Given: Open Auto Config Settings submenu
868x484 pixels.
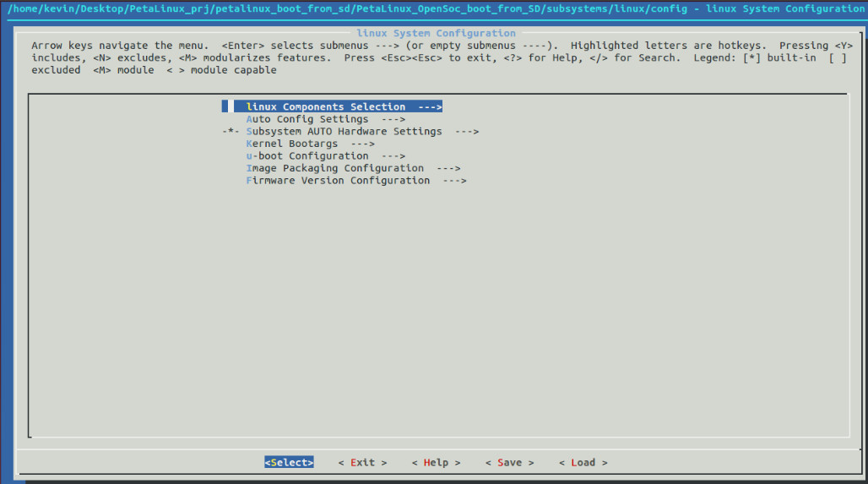Looking at the screenshot, I should point(326,119).
